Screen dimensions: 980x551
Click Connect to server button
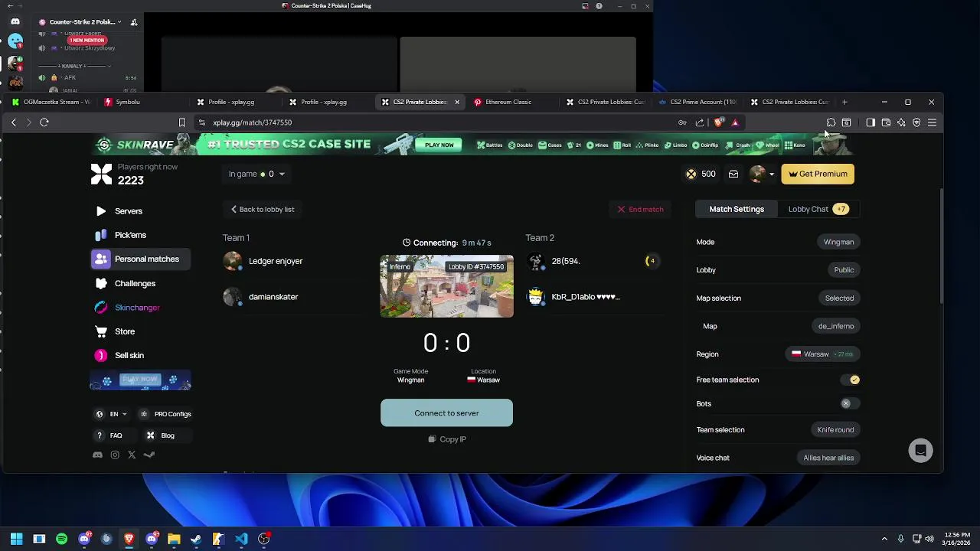click(x=446, y=413)
